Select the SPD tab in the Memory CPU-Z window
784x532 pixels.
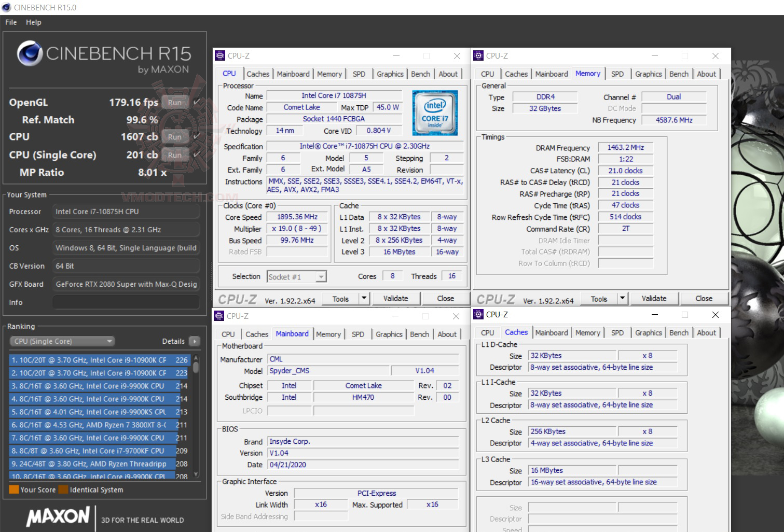point(617,74)
